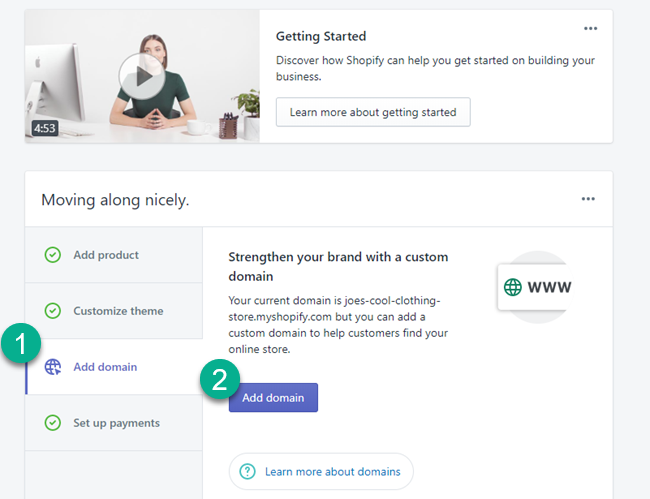650x499 pixels.
Task: Open the Add domain step tab
Action: point(105,367)
